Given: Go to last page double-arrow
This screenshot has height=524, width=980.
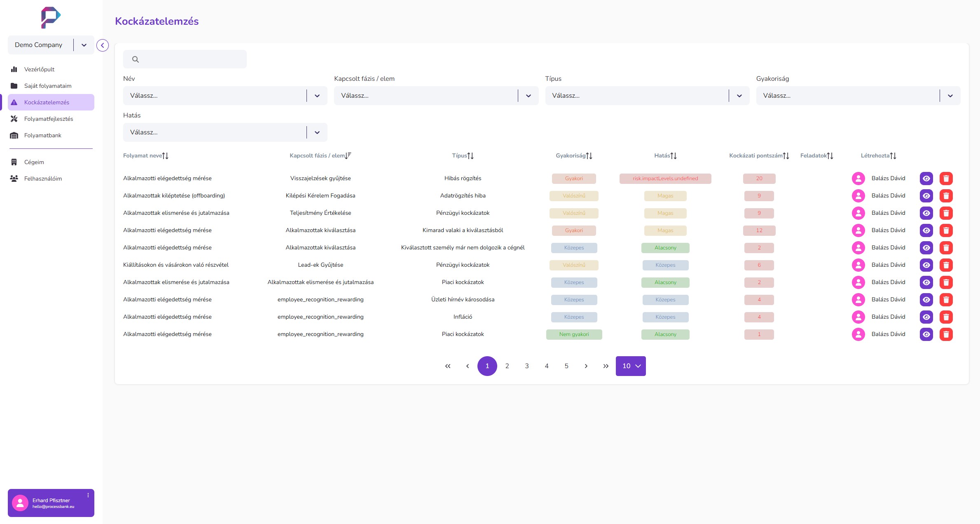Looking at the screenshot, I should click(606, 366).
